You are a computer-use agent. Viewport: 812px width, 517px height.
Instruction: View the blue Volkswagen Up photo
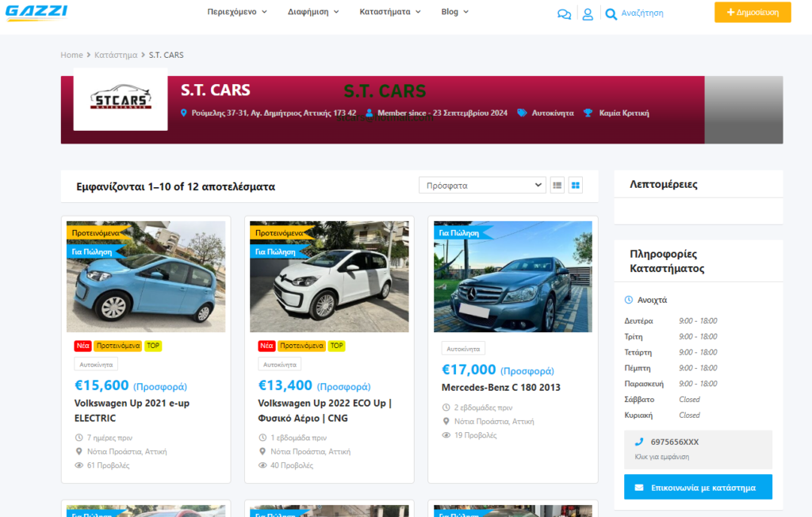146,277
